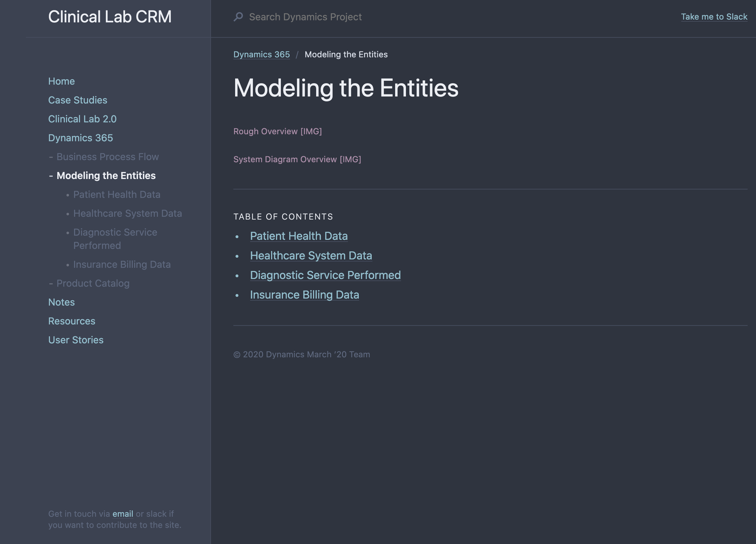Screen dimensions: 756x544
Task: Click the search magnifier icon
Action: coord(238,17)
